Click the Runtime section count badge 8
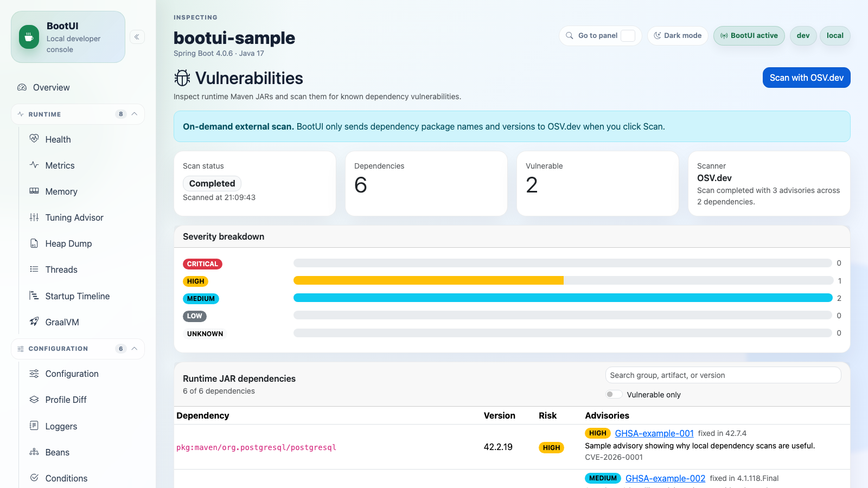868x488 pixels. click(120, 114)
